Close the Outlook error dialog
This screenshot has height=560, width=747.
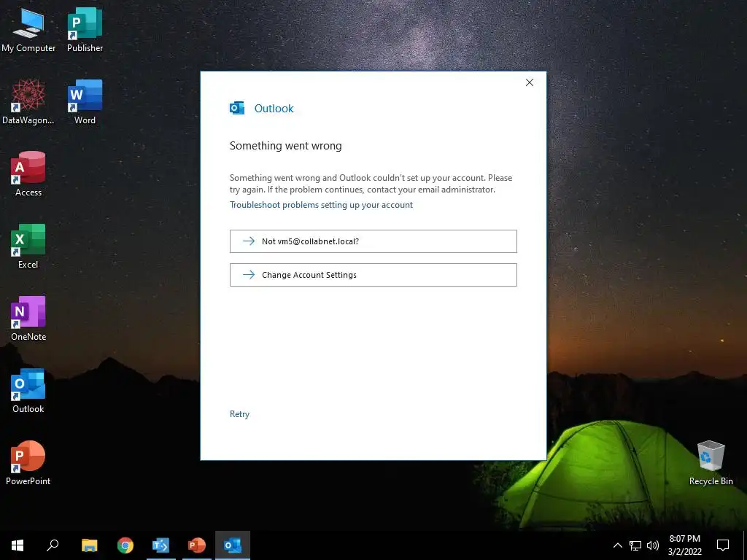point(530,82)
